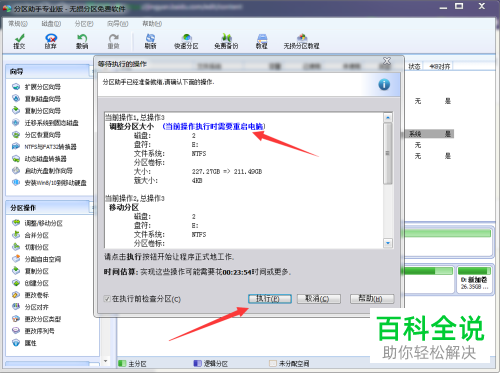
Task: Open the 向导 menu
Action: (117, 24)
